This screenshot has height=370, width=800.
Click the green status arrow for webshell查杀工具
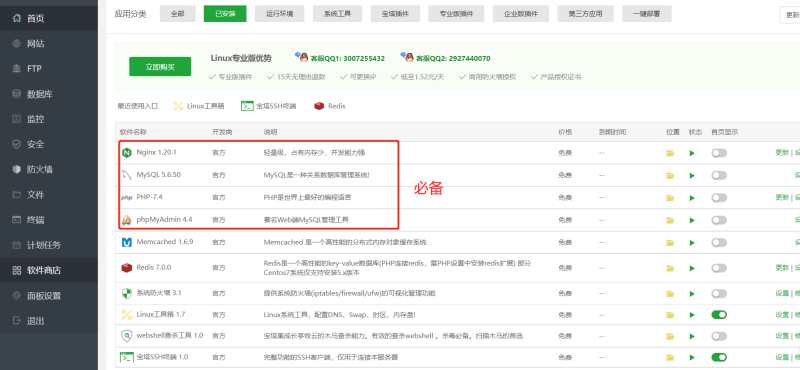click(692, 336)
